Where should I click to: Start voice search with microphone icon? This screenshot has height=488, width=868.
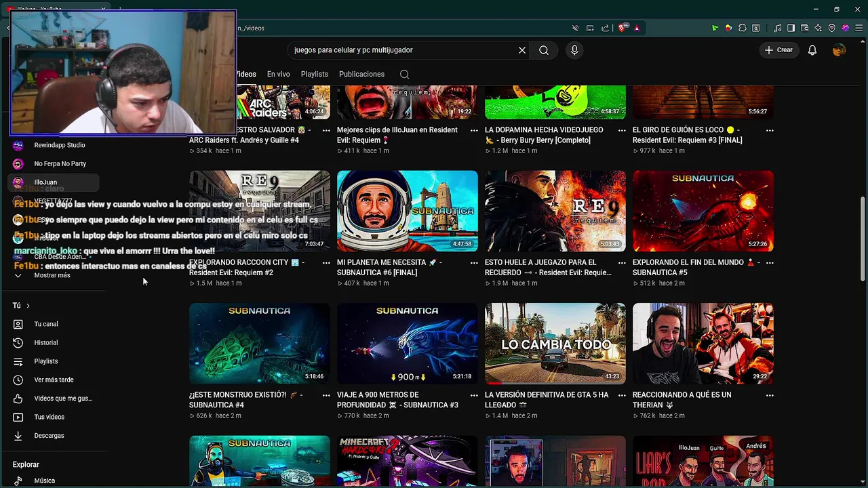coord(574,50)
